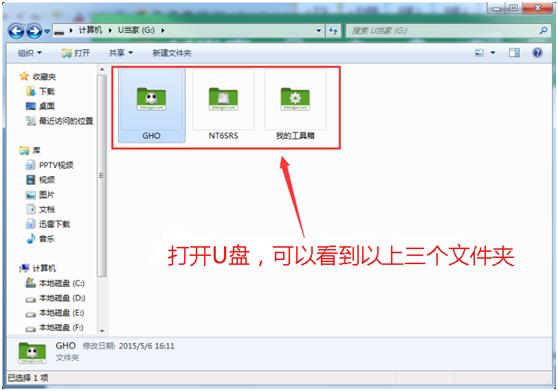Open view options dropdown arrow
The width and height of the screenshot is (558, 391).
[x=493, y=53]
